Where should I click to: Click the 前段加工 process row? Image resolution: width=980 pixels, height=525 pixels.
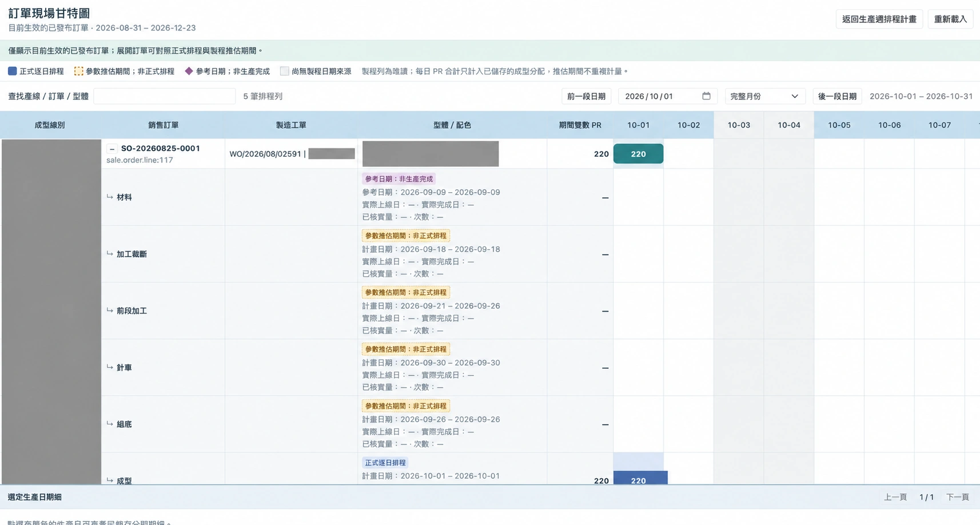(x=132, y=311)
